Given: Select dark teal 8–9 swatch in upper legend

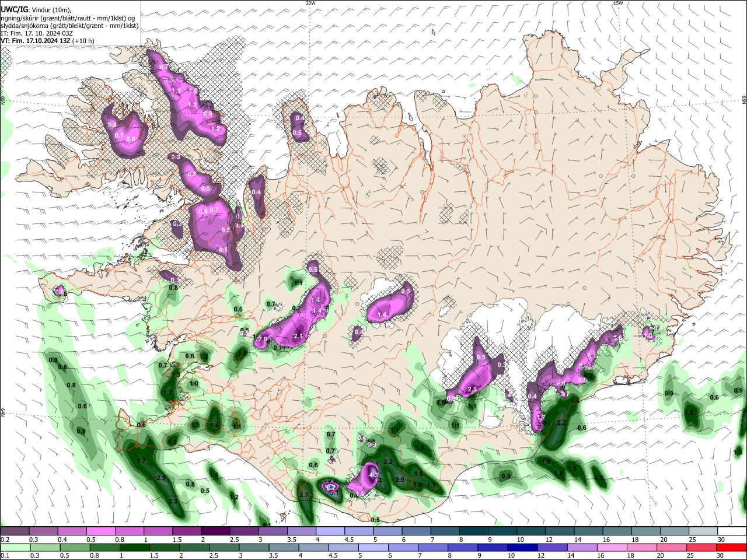Looking at the screenshot, I should pyautogui.click(x=473, y=531).
